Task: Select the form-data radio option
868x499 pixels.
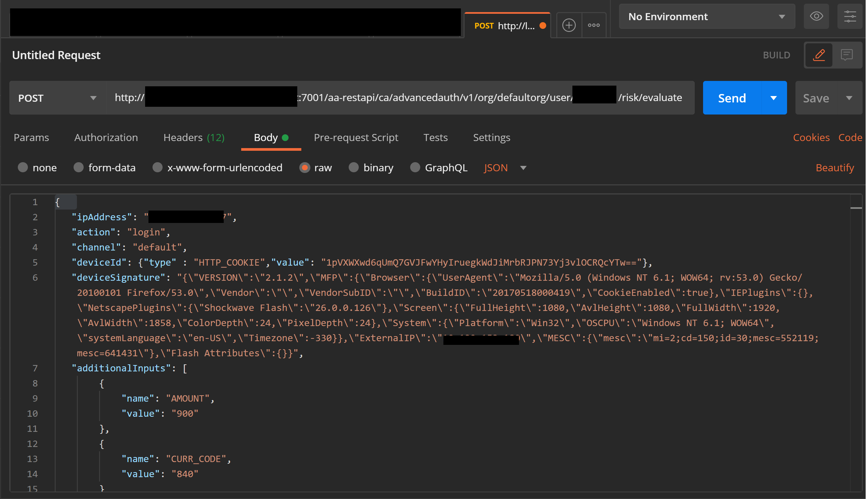Action: [x=79, y=168]
